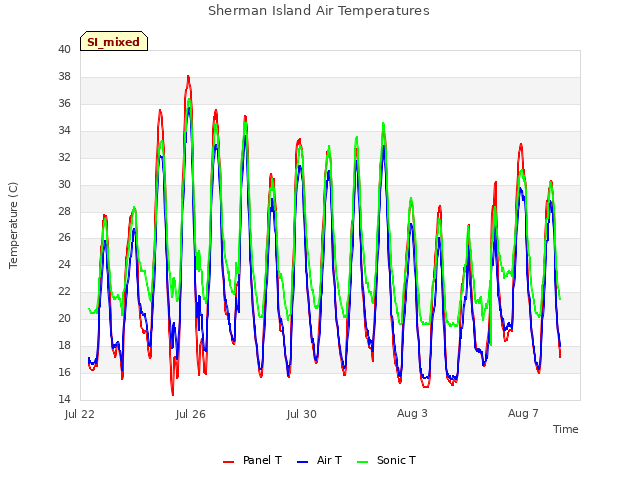
Task: Click the 30 y-axis tick label
Action: [x=64, y=184]
